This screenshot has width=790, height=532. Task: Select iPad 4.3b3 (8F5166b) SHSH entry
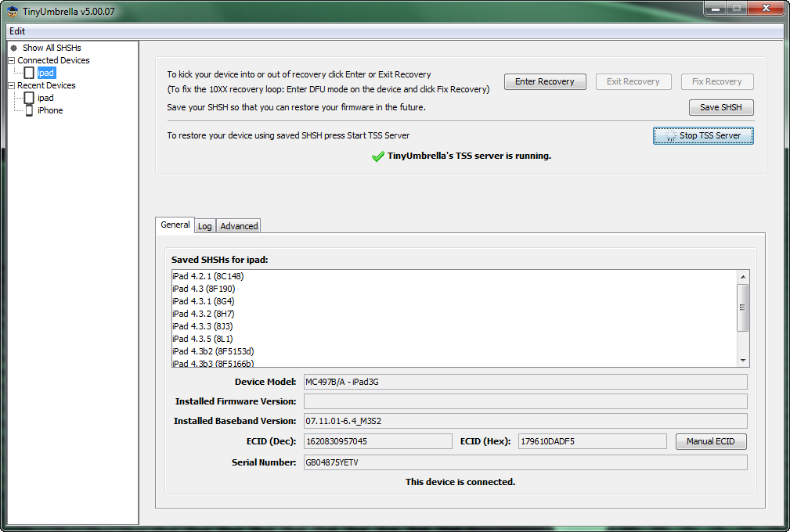tap(454, 363)
